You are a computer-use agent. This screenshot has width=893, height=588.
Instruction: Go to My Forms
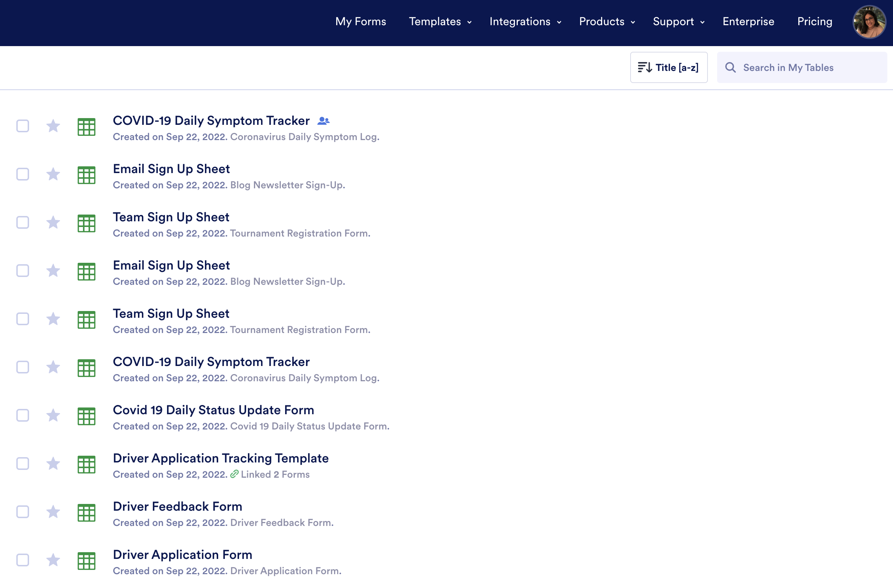pos(361,22)
